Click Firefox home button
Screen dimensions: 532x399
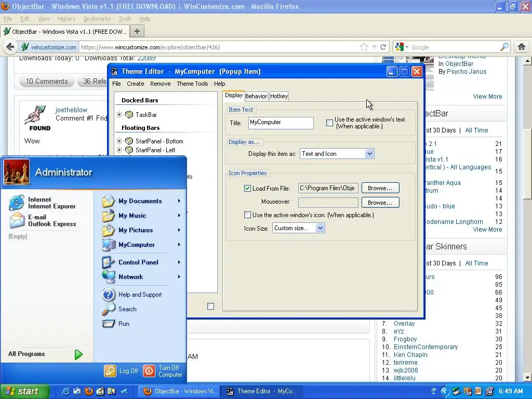point(522,47)
